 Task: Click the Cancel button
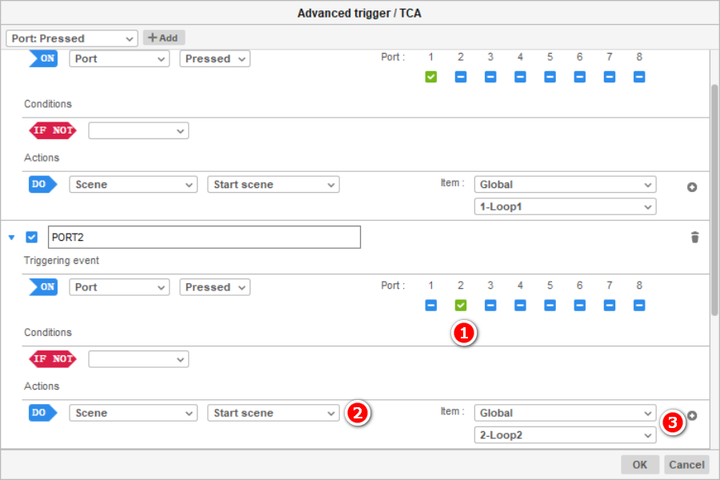(x=686, y=465)
